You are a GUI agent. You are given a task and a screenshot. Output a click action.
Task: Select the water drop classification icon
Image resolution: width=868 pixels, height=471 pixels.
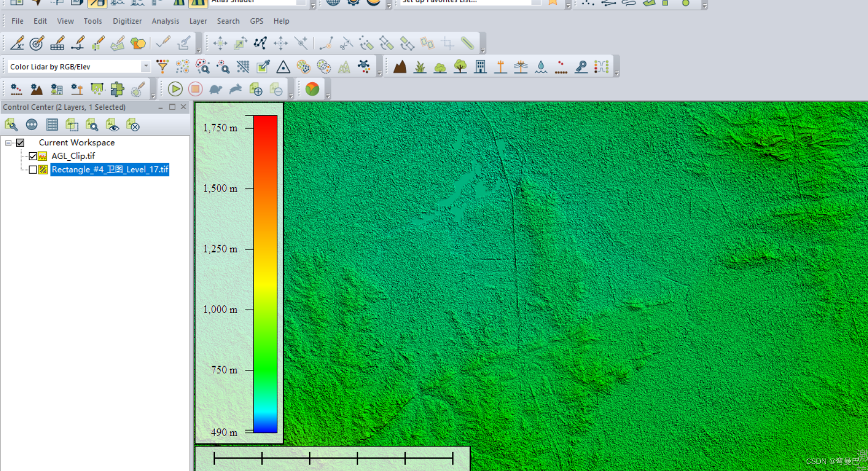(541, 67)
